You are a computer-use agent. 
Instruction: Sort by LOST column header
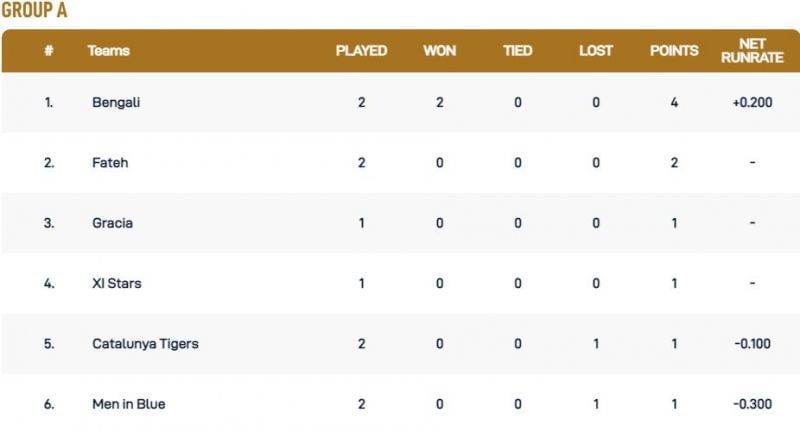coord(596,51)
